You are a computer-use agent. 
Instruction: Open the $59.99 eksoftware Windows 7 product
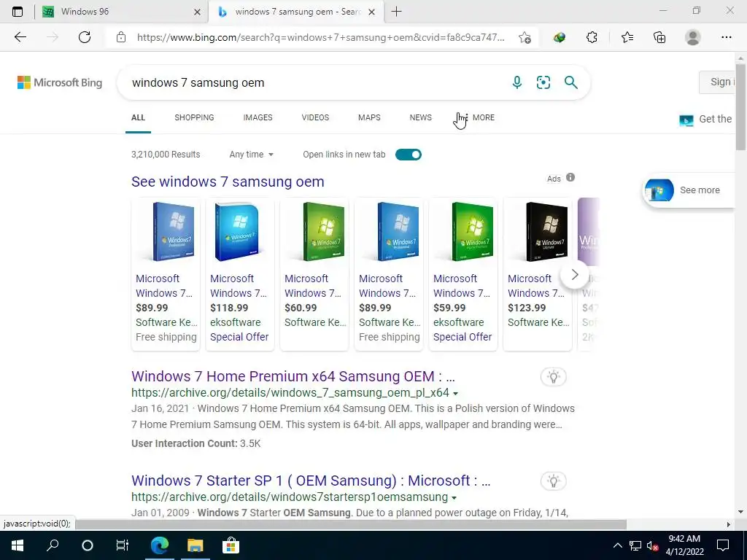tap(462, 274)
